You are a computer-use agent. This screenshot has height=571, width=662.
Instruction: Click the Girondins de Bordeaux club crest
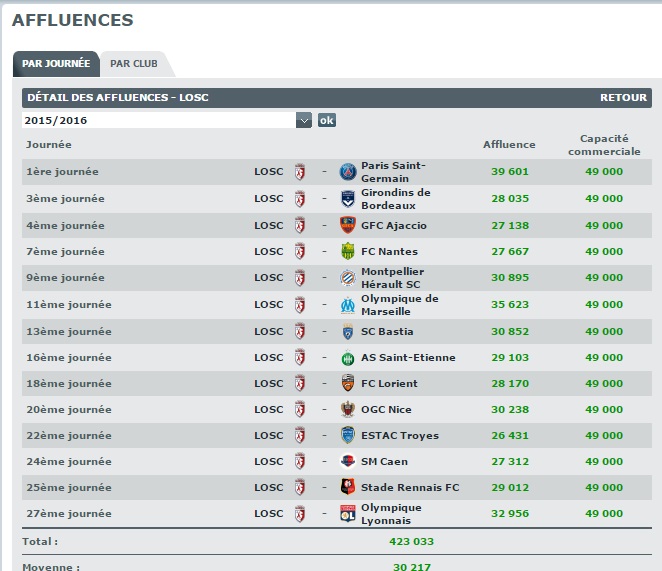(x=348, y=198)
